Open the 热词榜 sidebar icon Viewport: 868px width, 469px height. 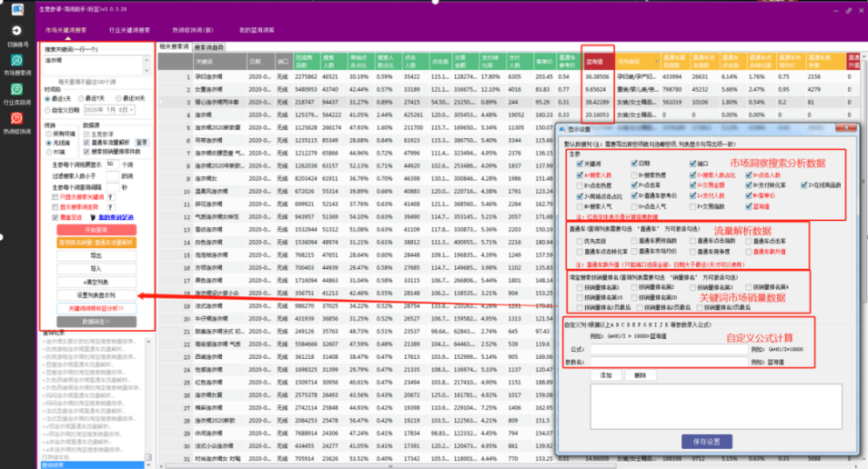[16, 118]
